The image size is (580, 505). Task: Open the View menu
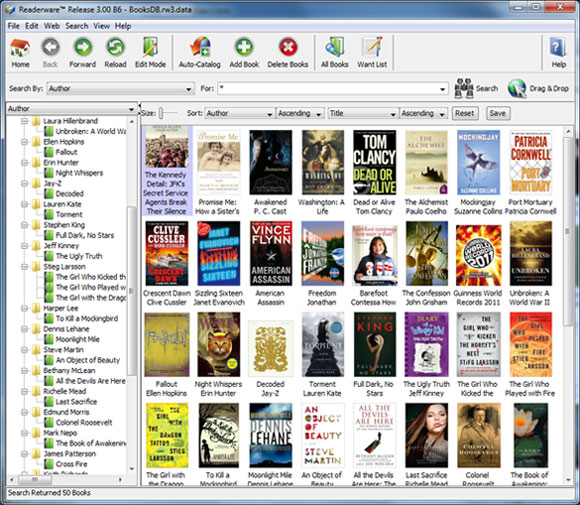click(x=101, y=26)
